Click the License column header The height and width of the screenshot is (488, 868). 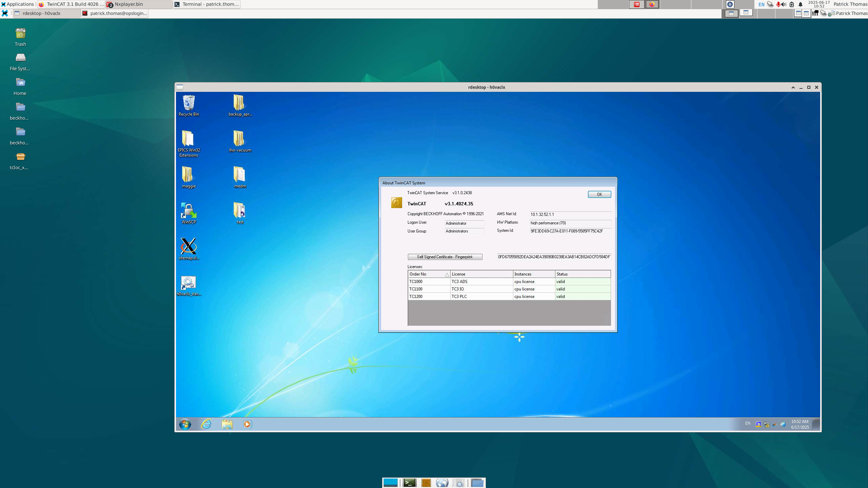pyautogui.click(x=481, y=274)
